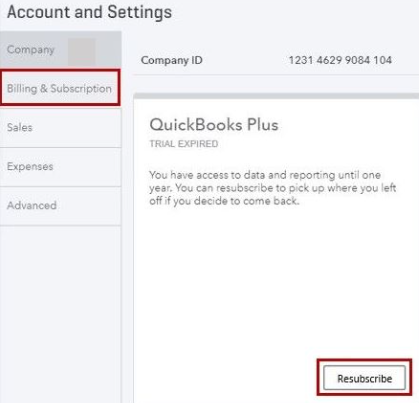Click the gray bar atop subscription card
419x403 pixels.
pos(276,96)
